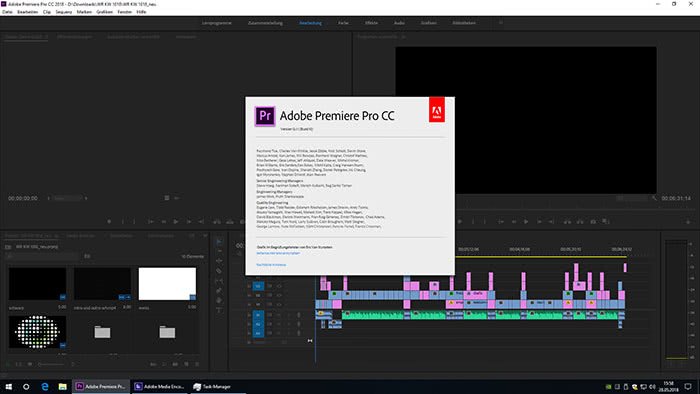
Task: Toggle A2 audio track targeting
Action: pyautogui.click(x=258, y=324)
